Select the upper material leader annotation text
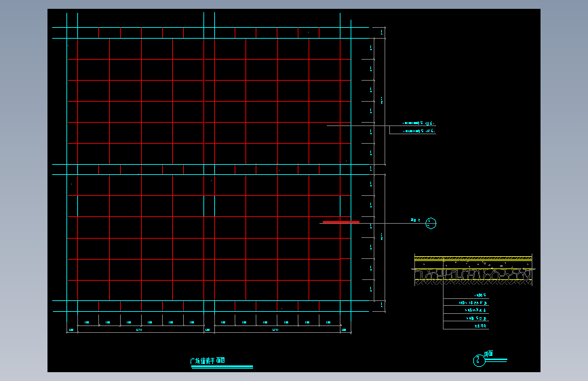 419,123
